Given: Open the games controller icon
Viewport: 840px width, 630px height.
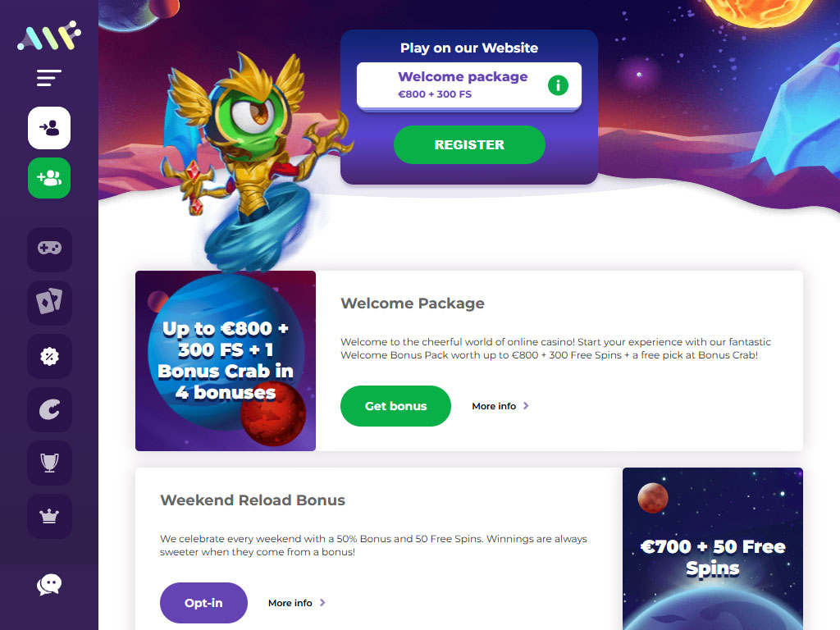Looking at the screenshot, I should [x=49, y=249].
